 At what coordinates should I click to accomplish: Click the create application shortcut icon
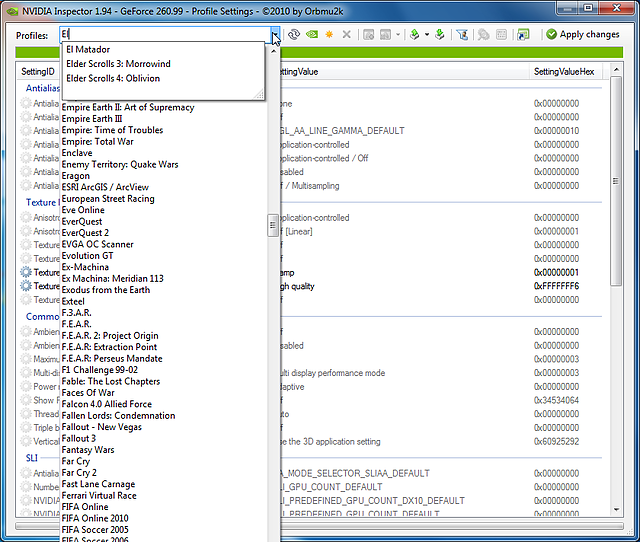tap(523, 35)
